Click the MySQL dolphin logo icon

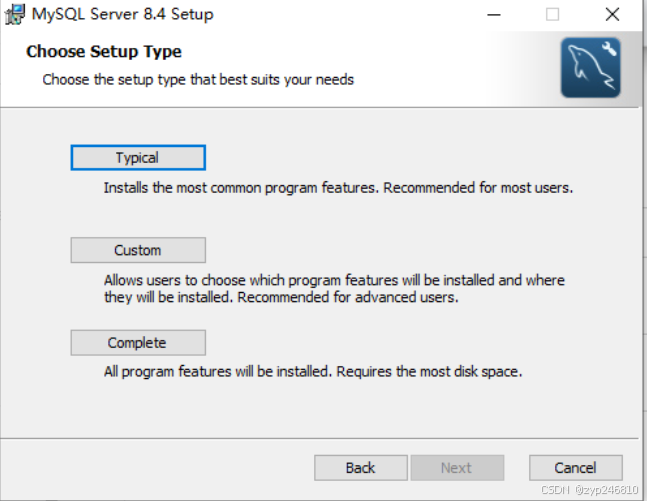click(590, 68)
